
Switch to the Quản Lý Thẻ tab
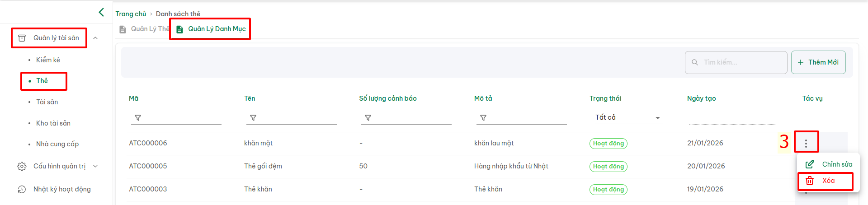tap(145, 29)
